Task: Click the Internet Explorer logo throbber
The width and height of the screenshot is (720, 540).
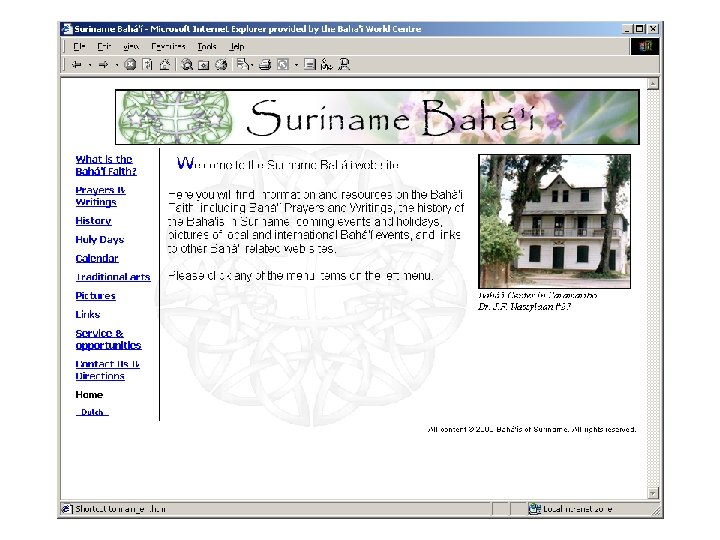Action: (x=645, y=46)
